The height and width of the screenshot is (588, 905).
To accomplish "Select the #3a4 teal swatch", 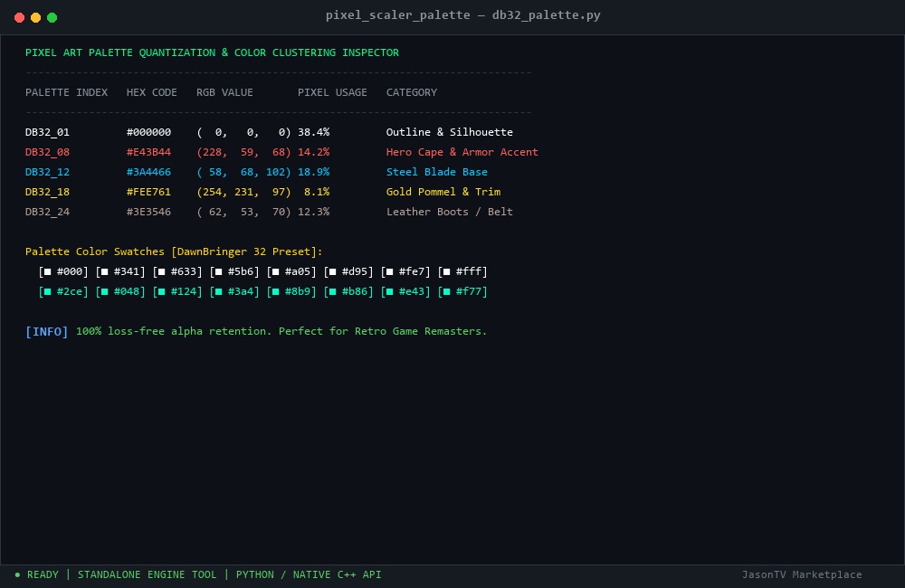I will coord(234,291).
